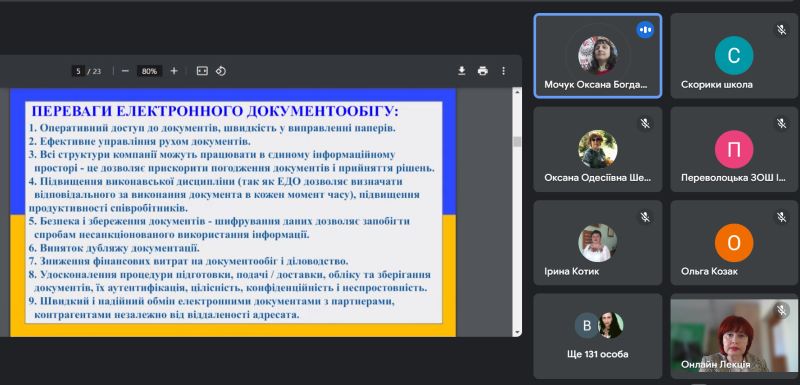Click muted mic icon on Ірина Котик tile
Viewport: 800px width, 385px height.
coord(645,217)
